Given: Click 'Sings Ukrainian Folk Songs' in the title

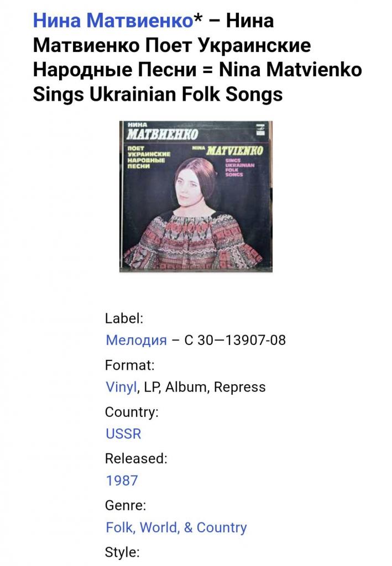Looking at the screenshot, I should point(158,94).
